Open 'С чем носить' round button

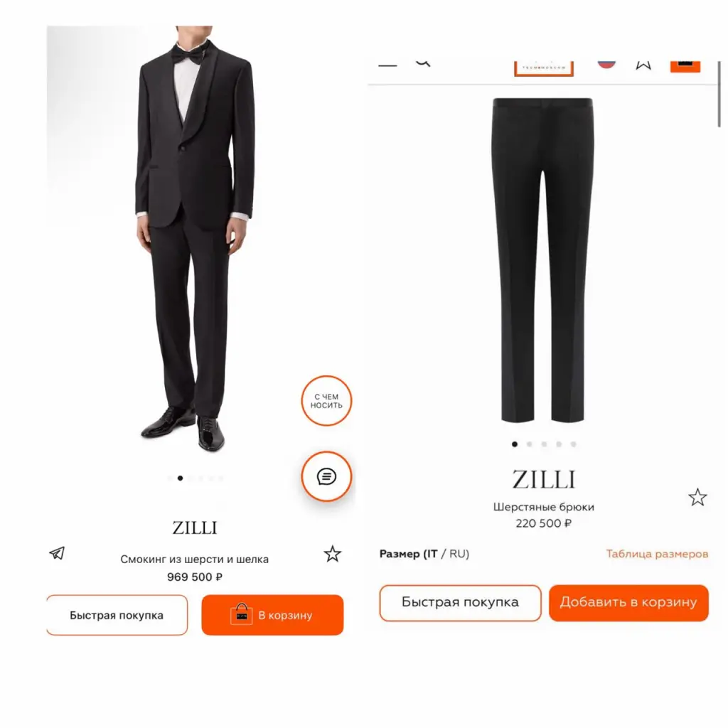pos(326,401)
